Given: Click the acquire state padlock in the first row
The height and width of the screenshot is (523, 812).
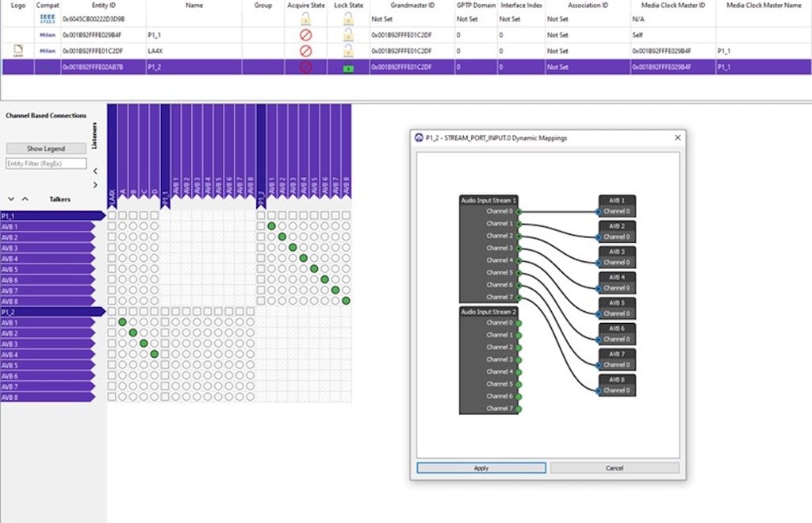Looking at the screenshot, I should click(306, 18).
